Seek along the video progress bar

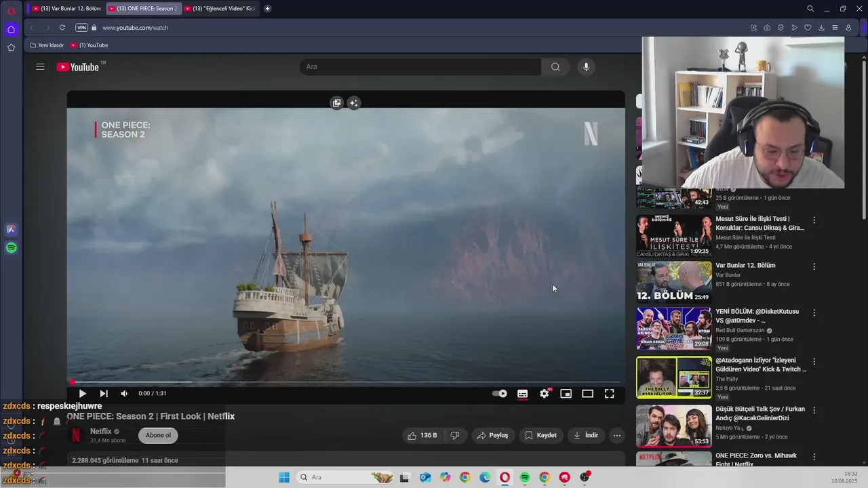click(346, 382)
